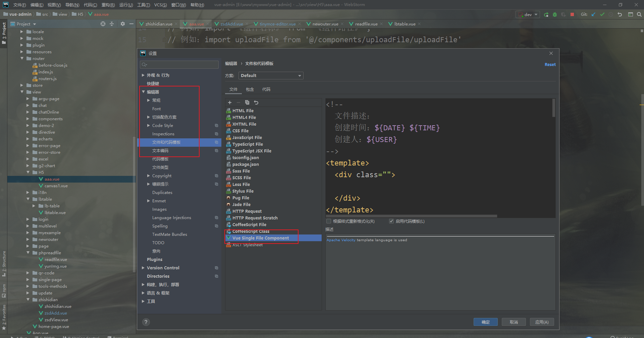This screenshot has width=644, height=338.
Task: Open the VCS(S) menu
Action: [x=160, y=5]
